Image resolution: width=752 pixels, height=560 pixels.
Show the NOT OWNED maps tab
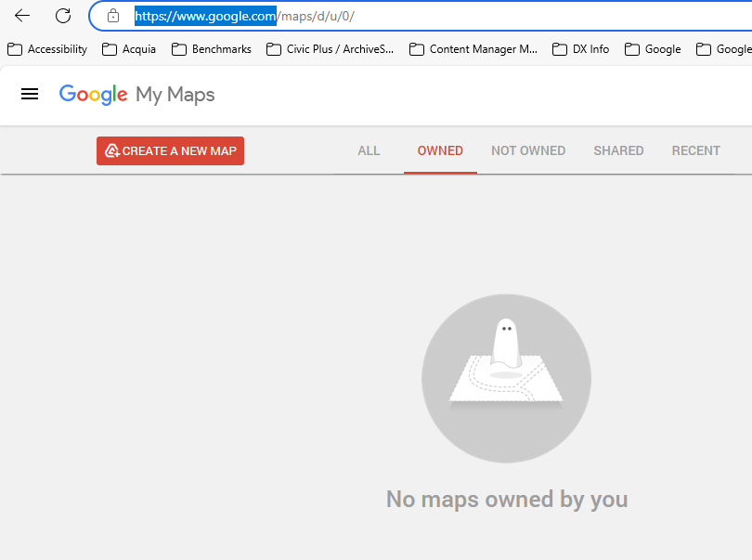(528, 150)
